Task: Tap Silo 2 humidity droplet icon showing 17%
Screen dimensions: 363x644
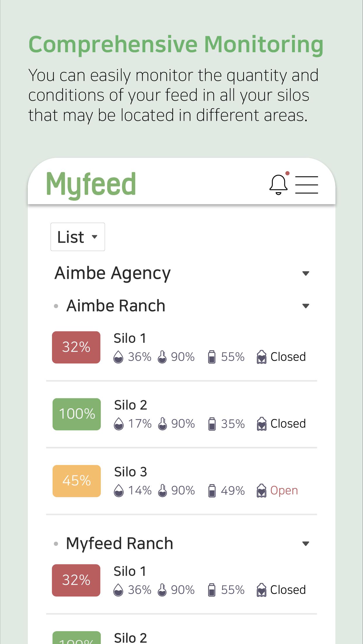Action: point(119,424)
